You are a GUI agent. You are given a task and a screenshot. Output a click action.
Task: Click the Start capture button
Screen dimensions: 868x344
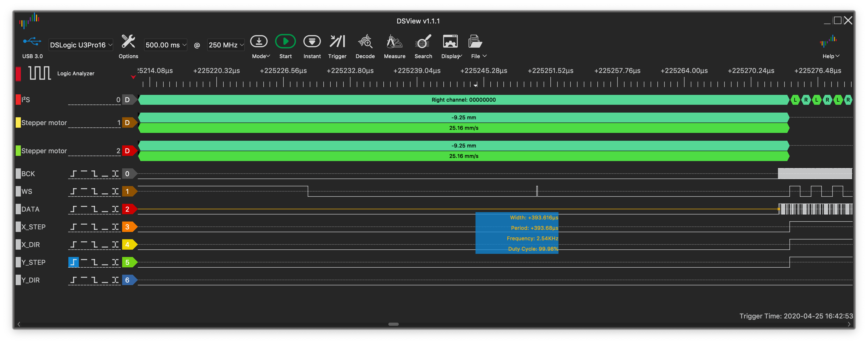[x=285, y=42]
